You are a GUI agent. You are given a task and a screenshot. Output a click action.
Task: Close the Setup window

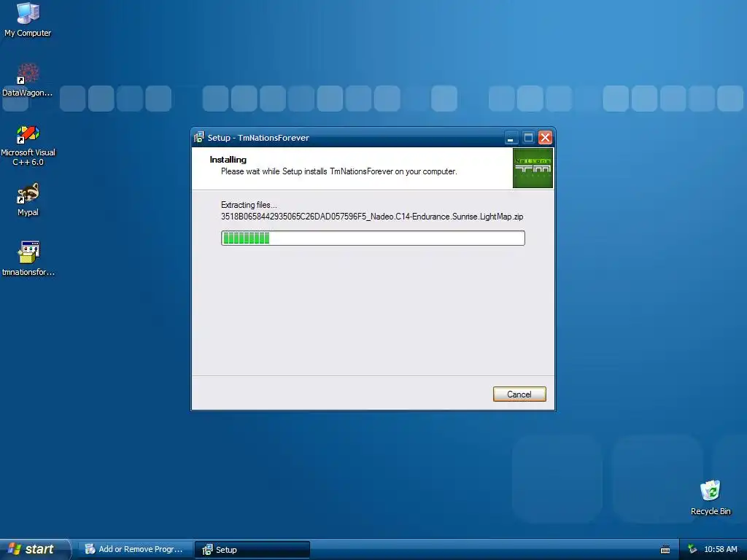[x=545, y=138]
